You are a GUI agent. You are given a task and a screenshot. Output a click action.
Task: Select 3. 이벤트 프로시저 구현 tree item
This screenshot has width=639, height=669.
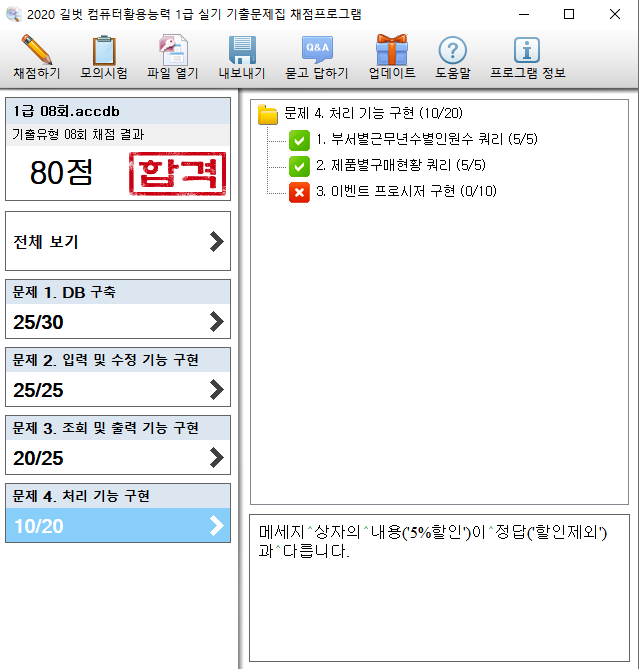(x=406, y=192)
